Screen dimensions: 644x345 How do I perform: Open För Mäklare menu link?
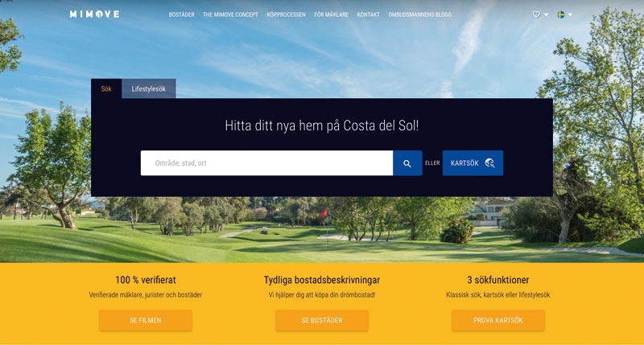[x=332, y=14]
